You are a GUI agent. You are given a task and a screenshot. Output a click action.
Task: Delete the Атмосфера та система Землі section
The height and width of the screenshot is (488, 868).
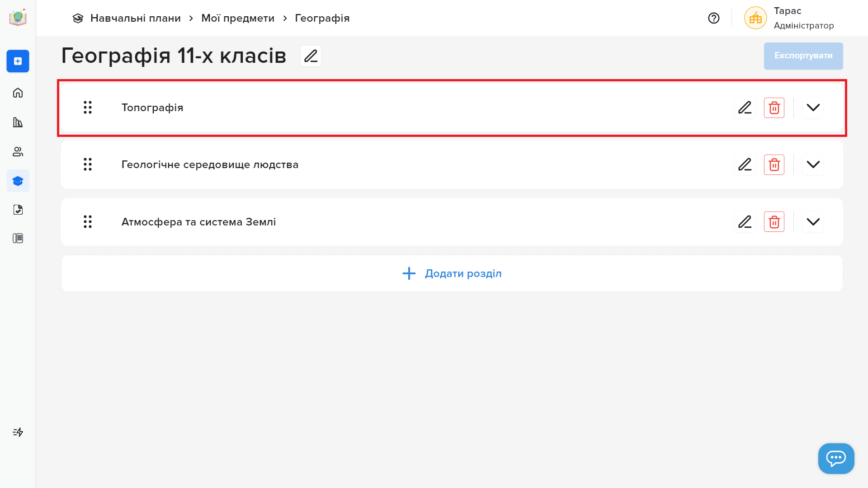[x=774, y=222]
